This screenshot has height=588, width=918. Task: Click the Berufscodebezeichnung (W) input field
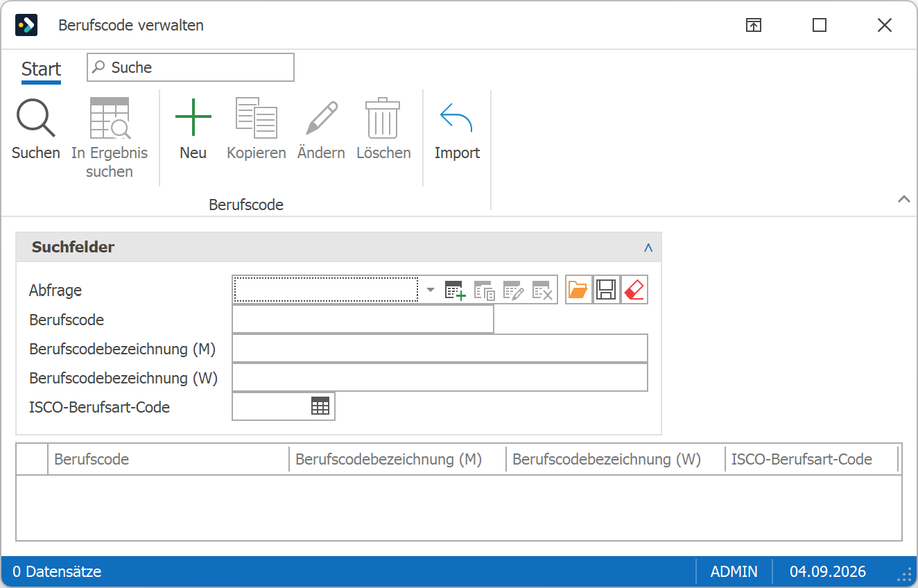click(x=440, y=377)
